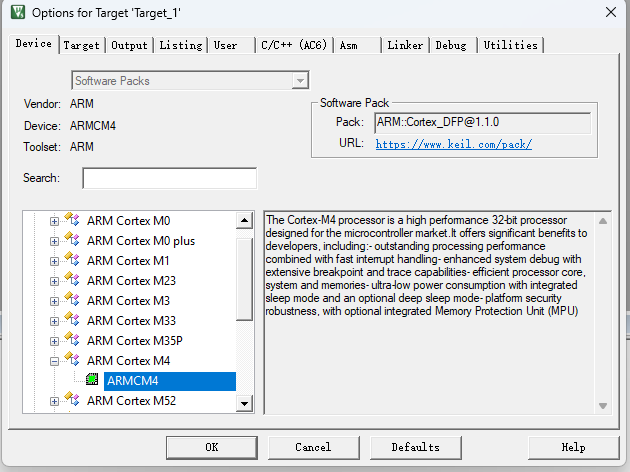Screen dimensions: 630x472
Task: Click the device tree scrollbar thumb
Action: [x=244, y=280]
